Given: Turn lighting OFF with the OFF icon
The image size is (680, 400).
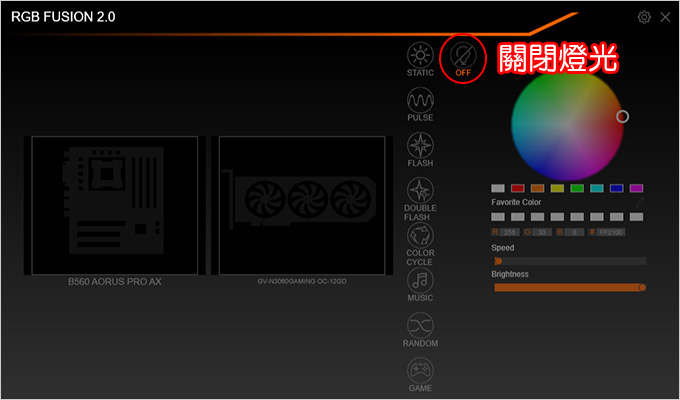Looking at the screenshot, I should pyautogui.click(x=463, y=55).
